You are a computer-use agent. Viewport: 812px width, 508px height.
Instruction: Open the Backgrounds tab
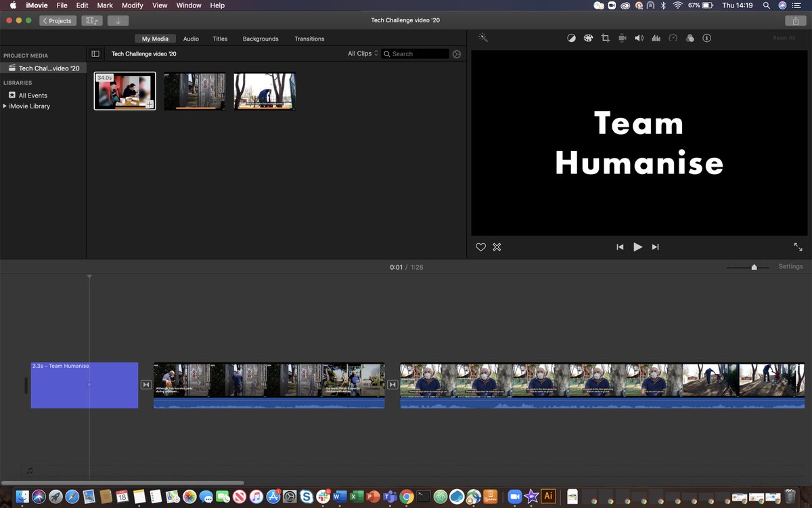point(261,39)
